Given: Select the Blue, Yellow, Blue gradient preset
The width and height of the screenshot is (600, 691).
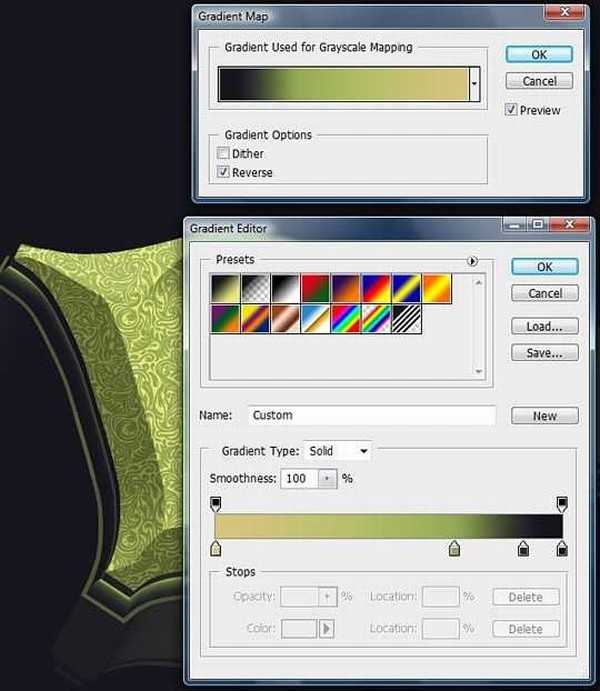Looking at the screenshot, I should click(x=406, y=289).
